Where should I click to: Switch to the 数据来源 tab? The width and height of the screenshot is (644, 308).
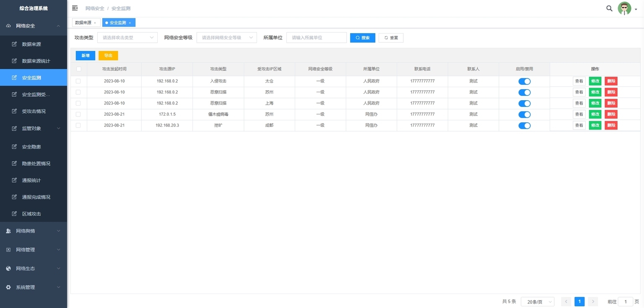coord(83,23)
